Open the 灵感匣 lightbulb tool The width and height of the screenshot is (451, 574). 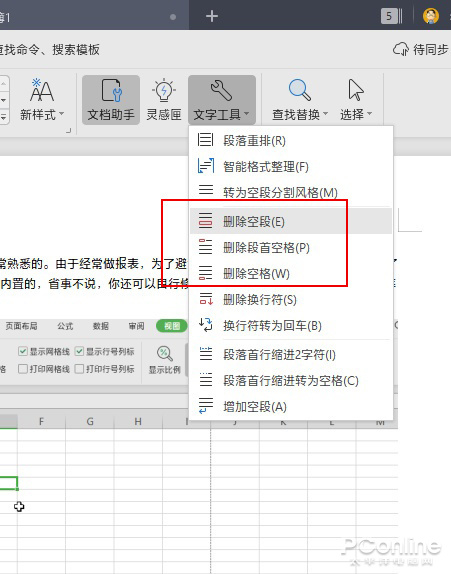pos(164,100)
